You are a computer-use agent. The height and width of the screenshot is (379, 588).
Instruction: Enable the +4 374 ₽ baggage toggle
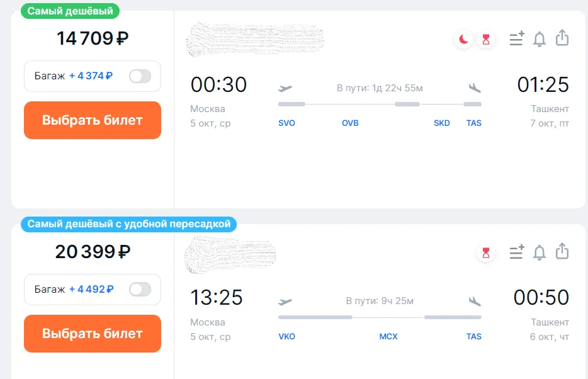(x=140, y=76)
